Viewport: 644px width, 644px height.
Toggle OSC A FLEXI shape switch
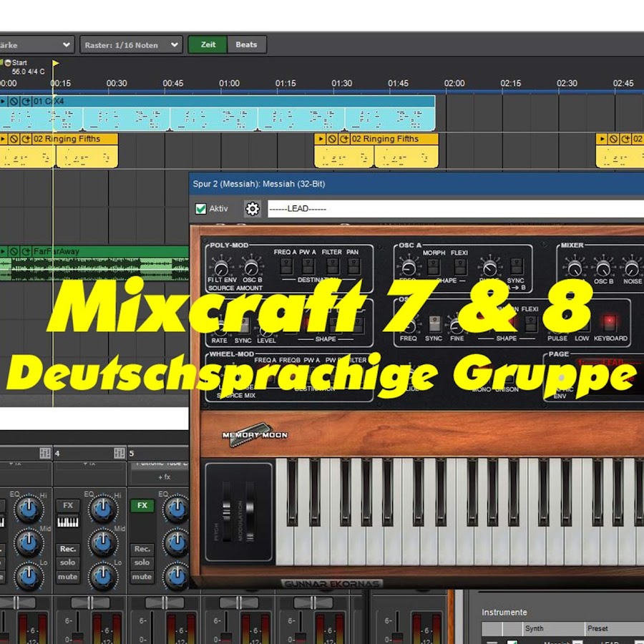click(x=460, y=268)
